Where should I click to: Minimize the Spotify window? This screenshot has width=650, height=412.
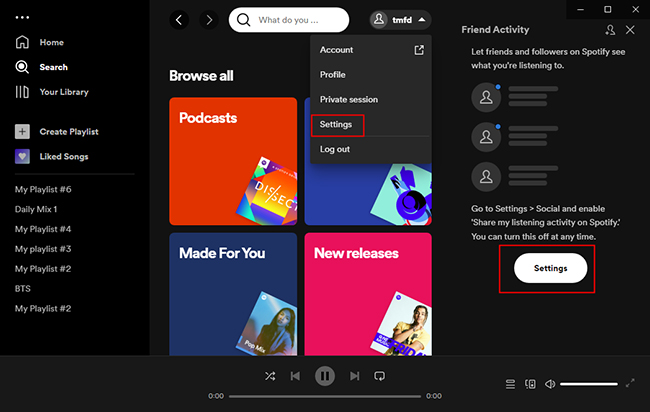click(580, 9)
